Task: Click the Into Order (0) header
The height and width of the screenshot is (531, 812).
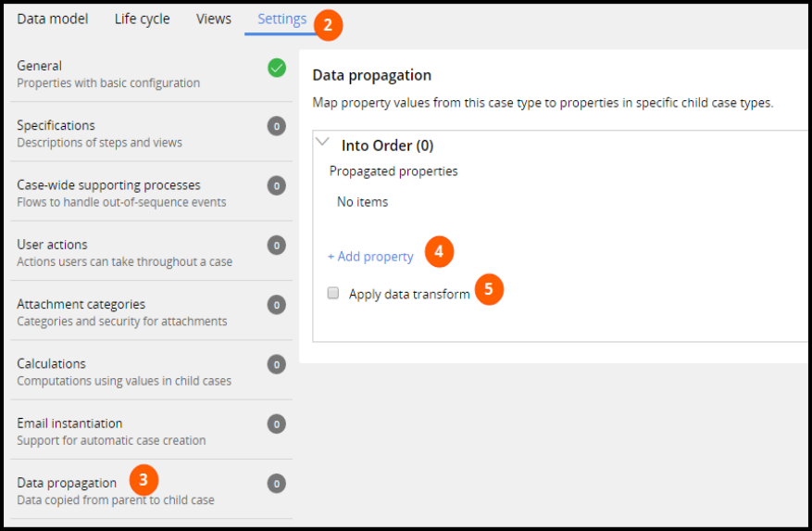Action: 387,145
